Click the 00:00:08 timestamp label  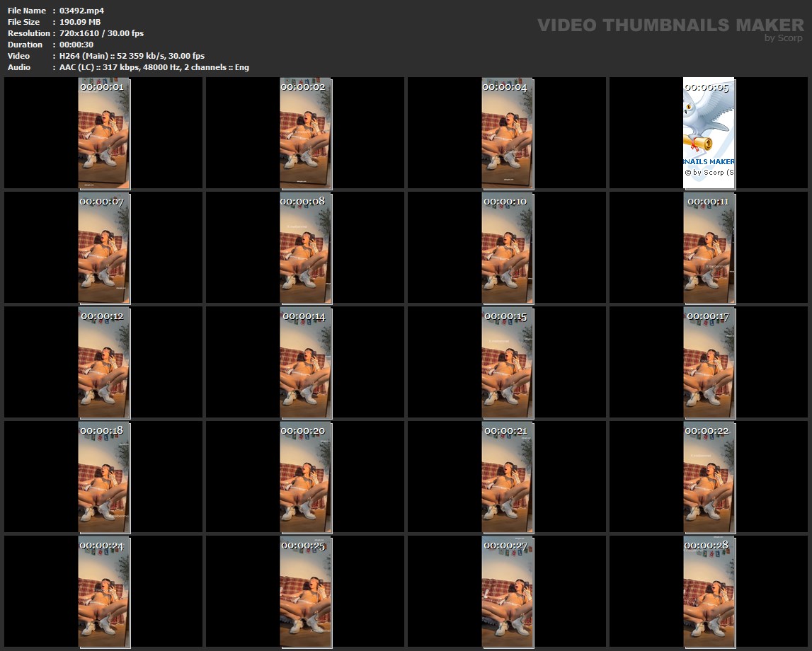303,202
